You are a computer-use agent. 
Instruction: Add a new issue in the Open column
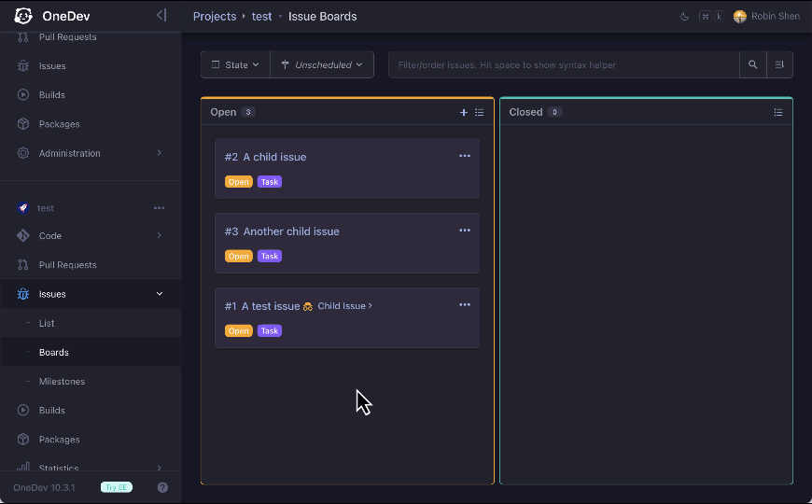pos(464,112)
